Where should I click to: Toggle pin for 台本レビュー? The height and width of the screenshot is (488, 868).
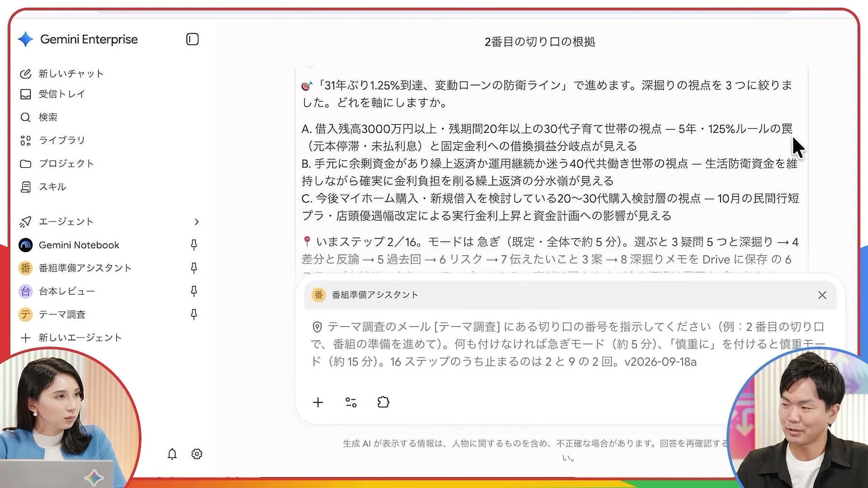(x=193, y=291)
